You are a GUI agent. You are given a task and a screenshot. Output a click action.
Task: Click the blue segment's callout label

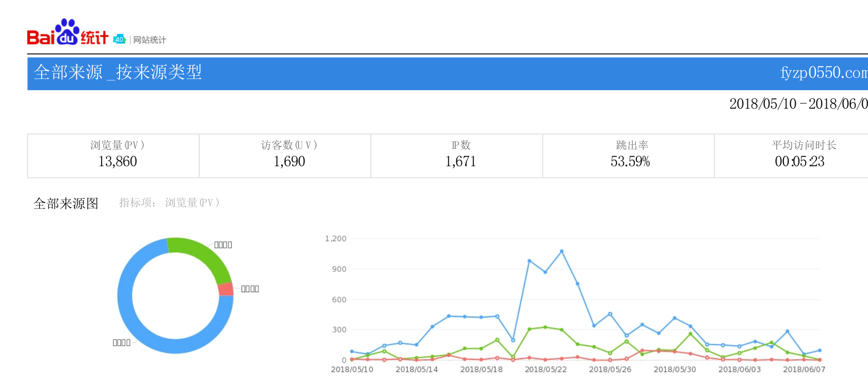click(122, 342)
